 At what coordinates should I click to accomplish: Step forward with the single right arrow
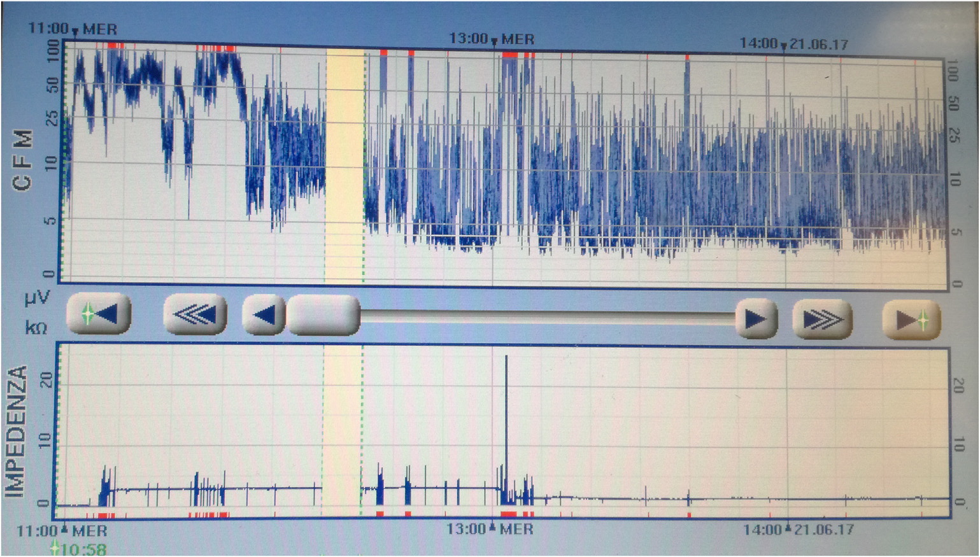click(755, 318)
